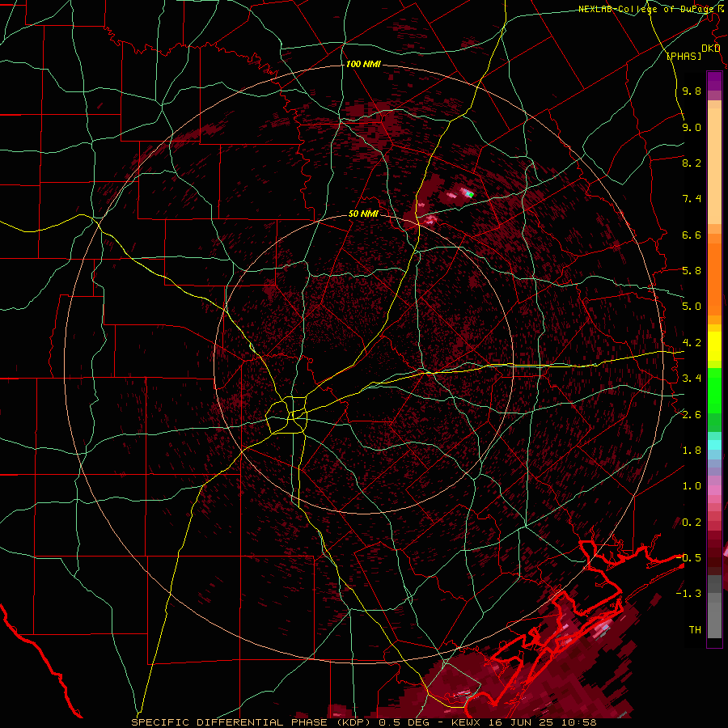Click the 0.2 legend scale value

[x=692, y=523]
